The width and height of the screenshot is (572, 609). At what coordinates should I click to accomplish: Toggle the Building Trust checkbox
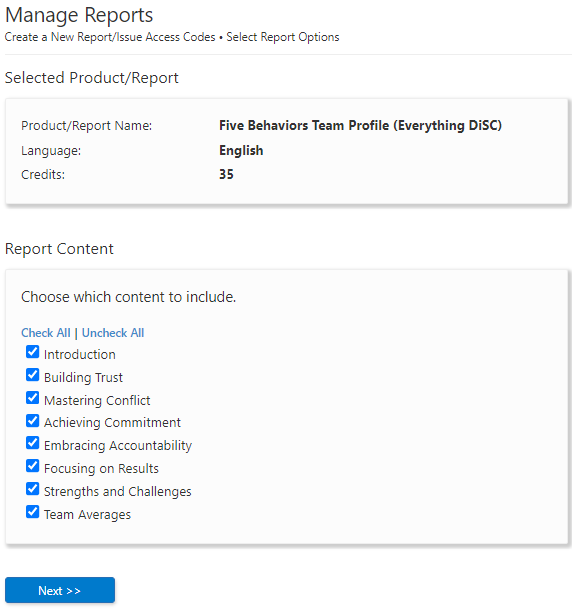coord(33,375)
